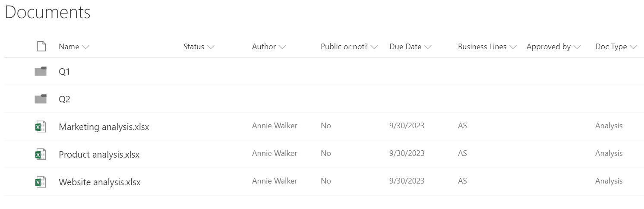The height and width of the screenshot is (209, 644).
Task: Open Product analysis.xlsx file
Action: click(x=99, y=155)
